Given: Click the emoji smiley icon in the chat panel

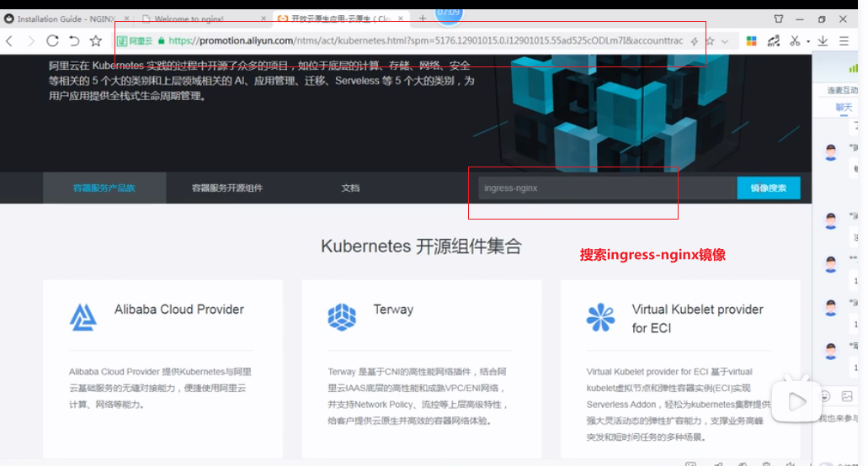Looking at the screenshot, I should point(825,396).
